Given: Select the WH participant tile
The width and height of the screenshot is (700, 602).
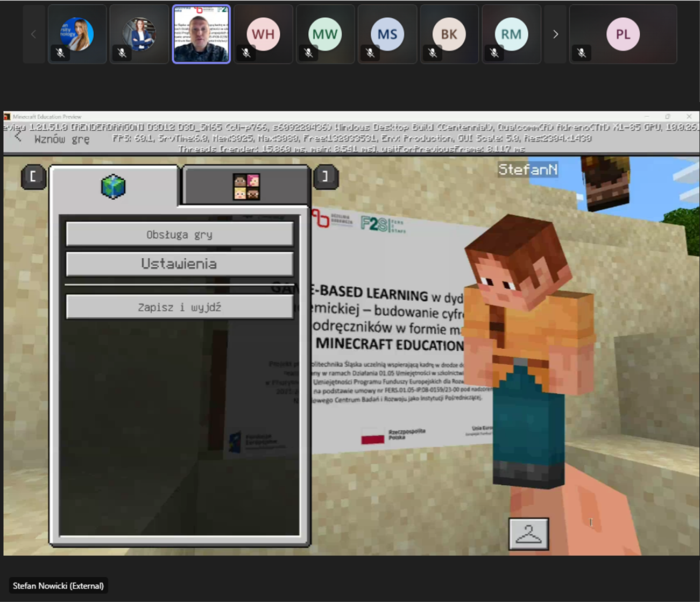Looking at the screenshot, I should coord(263,34).
